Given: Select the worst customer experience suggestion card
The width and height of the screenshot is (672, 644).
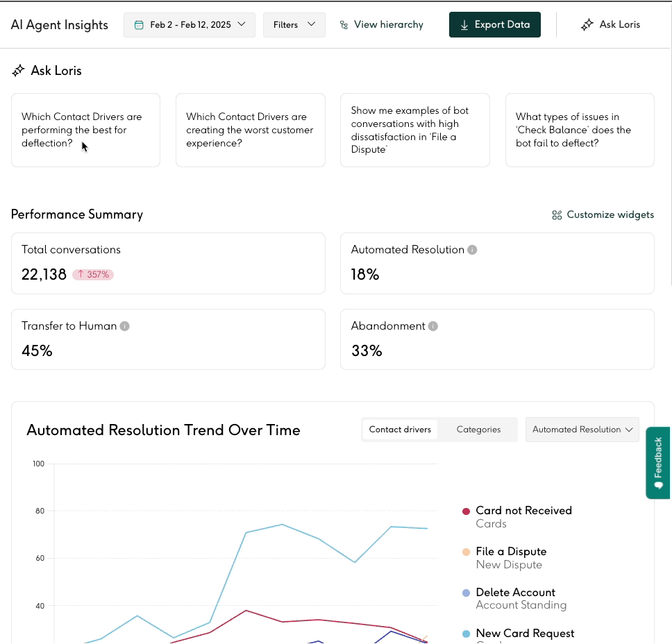Looking at the screenshot, I should point(250,130).
